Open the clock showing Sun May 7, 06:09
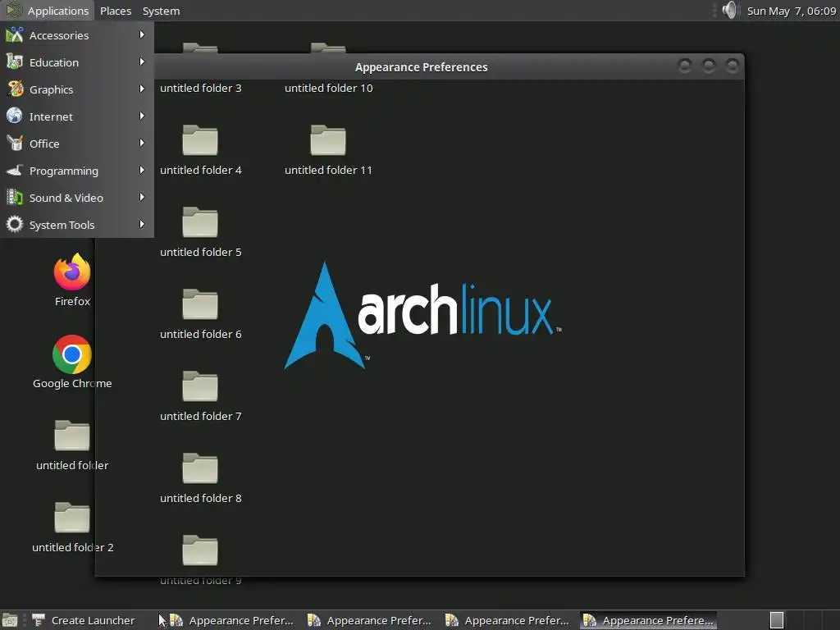Screen dimensions: 840x630 792,11
